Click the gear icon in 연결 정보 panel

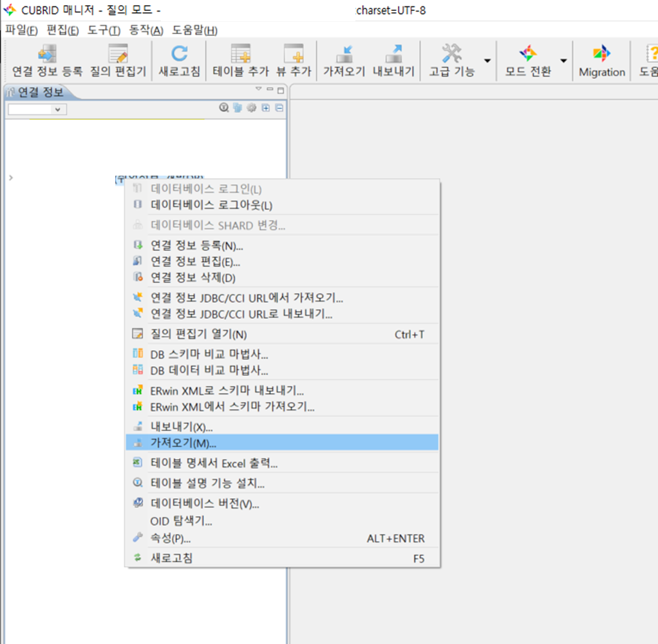[x=251, y=107]
